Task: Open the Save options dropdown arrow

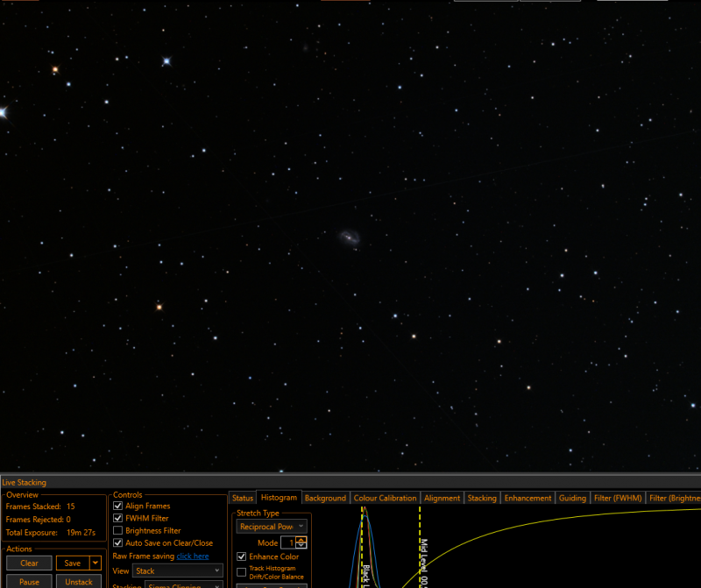Action: [96, 563]
